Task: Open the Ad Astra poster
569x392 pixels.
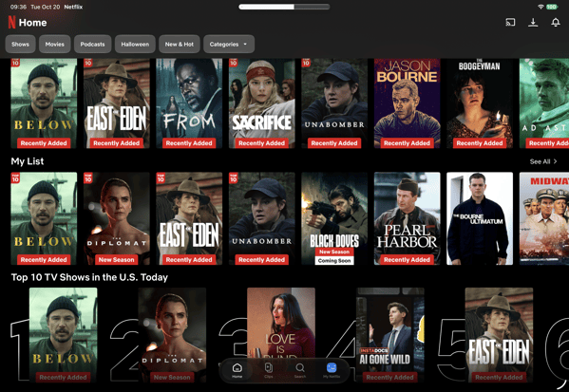Action: pos(544,103)
